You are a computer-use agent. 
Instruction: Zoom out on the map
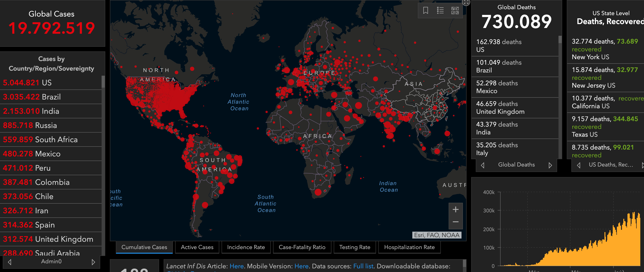pyautogui.click(x=456, y=222)
